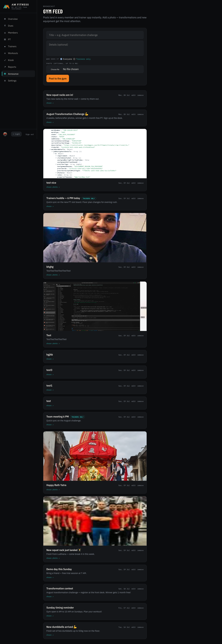This screenshot has height=644, width=222.
Task: Click the gear icon beside Settings
Action: [5, 81]
